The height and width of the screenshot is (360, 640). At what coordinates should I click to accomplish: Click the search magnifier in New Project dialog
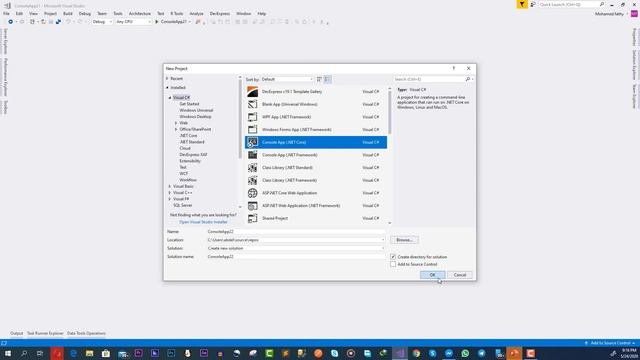coord(468,79)
